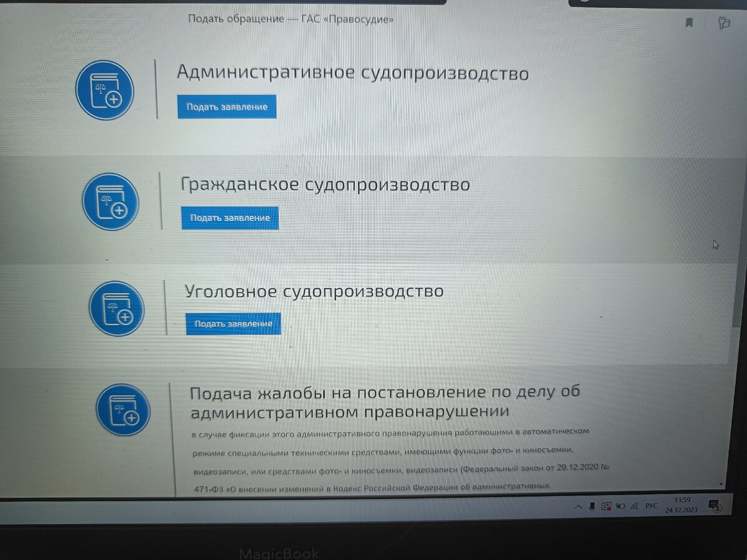Show hidden tray icons with the chevron

coord(579,506)
